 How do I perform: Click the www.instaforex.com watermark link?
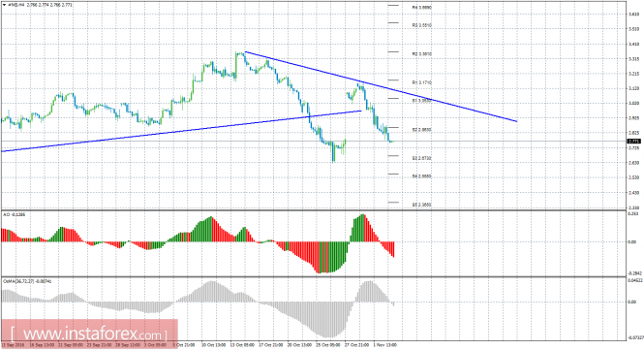[89, 334]
